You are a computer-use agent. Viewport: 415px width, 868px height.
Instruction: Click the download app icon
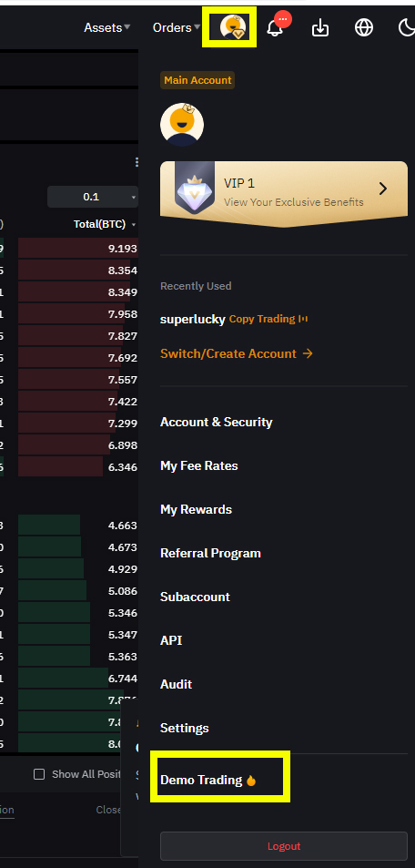320,27
